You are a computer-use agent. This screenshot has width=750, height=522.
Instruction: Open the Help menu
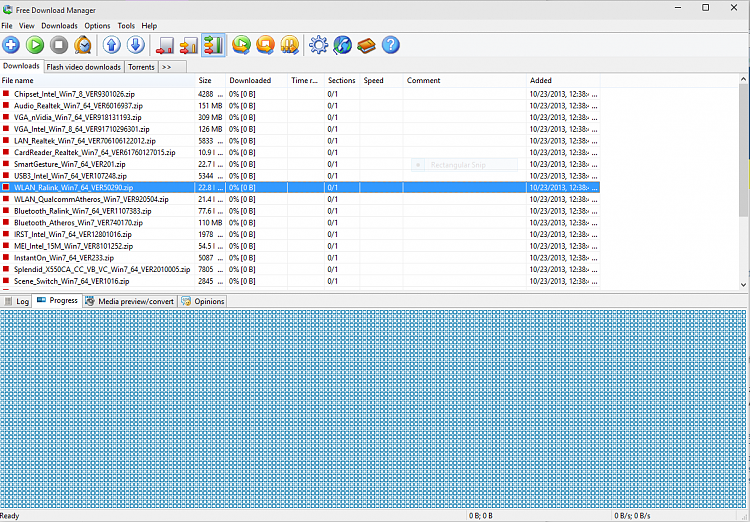149,26
